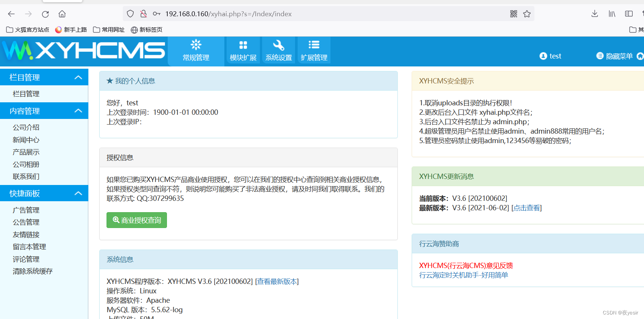Viewport: 644px width, 319px height.
Task: Open the 常用网址 bookmark folder
Action: 109,30
